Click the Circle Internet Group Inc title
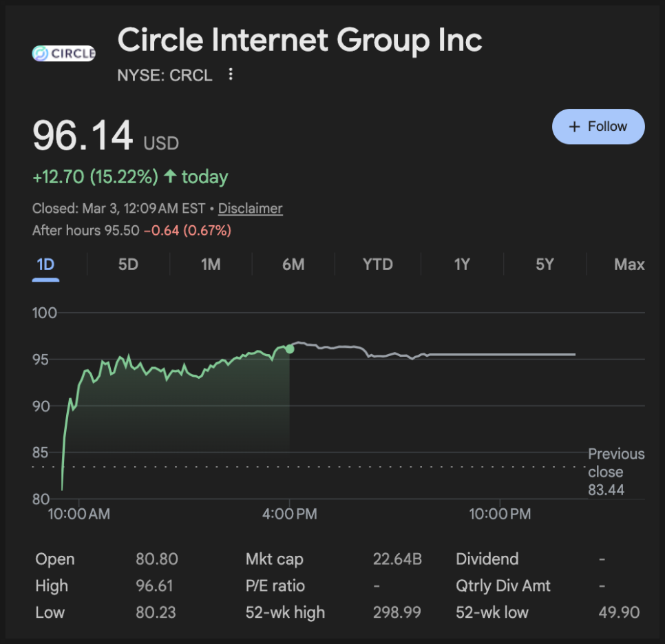Viewport: 665px width, 644px height. tap(299, 41)
